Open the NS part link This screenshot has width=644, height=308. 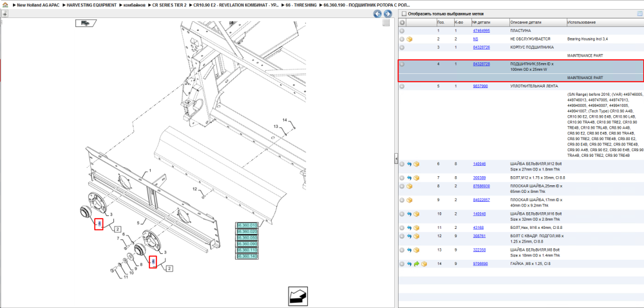pyautogui.click(x=476, y=39)
